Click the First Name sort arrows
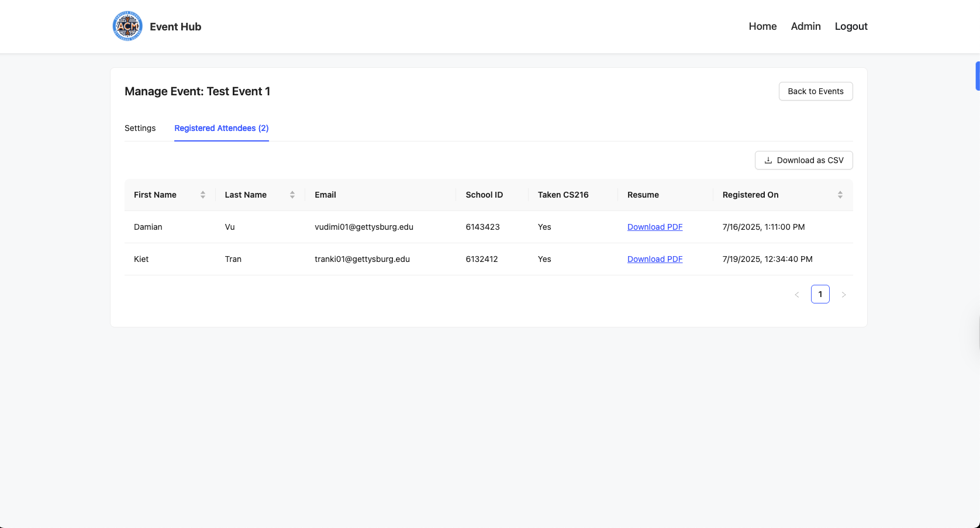This screenshot has width=980, height=528. click(x=203, y=195)
